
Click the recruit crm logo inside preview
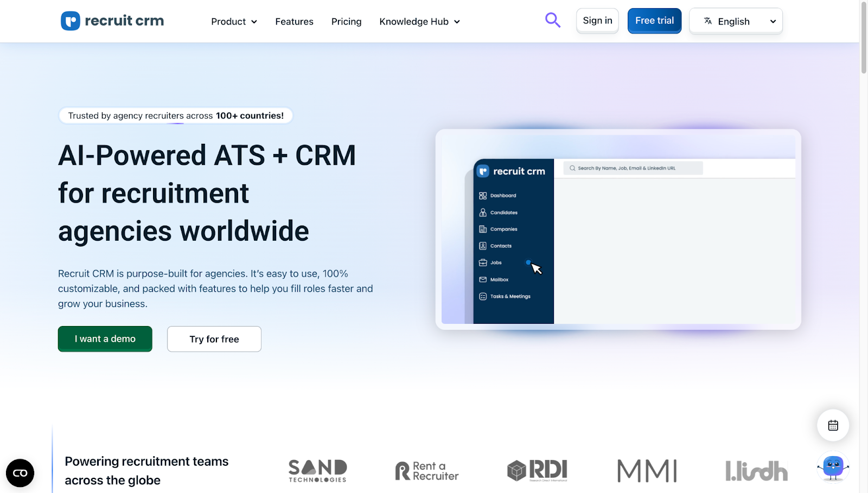tap(511, 171)
